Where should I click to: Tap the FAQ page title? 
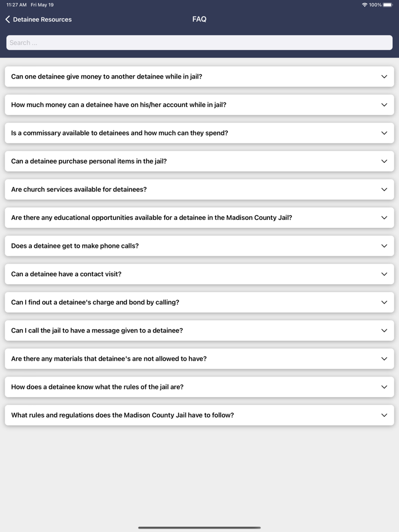[x=199, y=19]
